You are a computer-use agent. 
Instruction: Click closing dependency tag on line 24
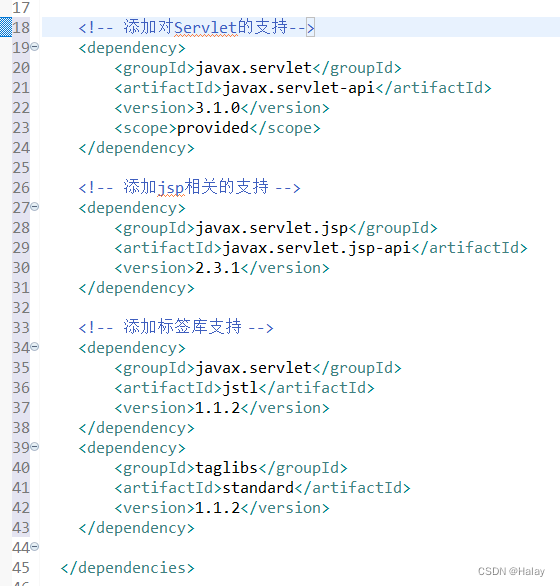136,148
